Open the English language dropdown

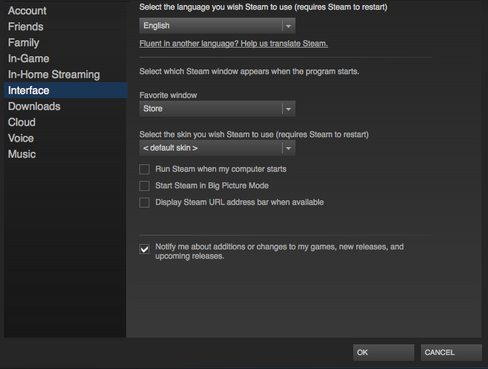pos(217,26)
